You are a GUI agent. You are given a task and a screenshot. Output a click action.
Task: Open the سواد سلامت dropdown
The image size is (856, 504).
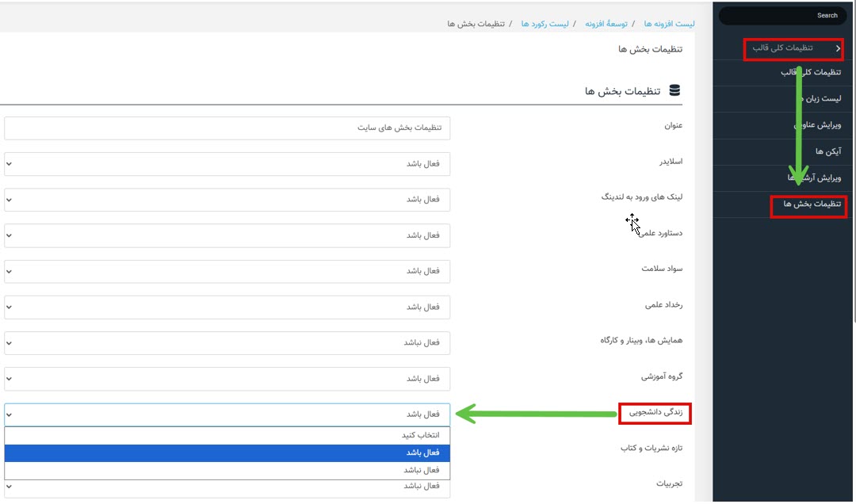(227, 271)
